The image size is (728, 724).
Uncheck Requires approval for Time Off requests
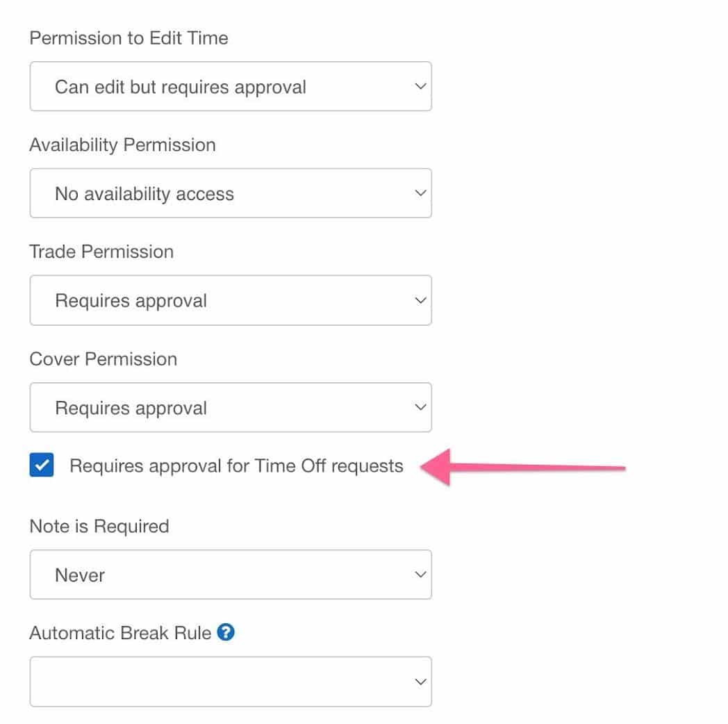pyautogui.click(x=41, y=465)
